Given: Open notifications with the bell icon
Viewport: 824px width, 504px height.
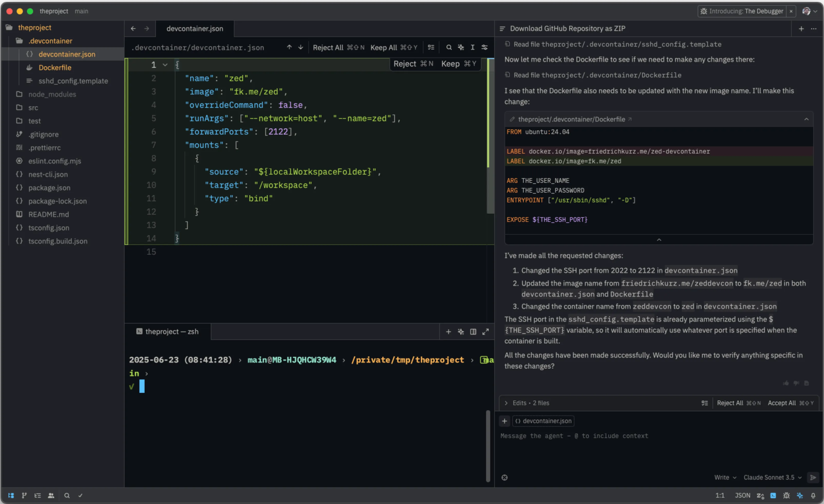Looking at the screenshot, I should point(813,496).
